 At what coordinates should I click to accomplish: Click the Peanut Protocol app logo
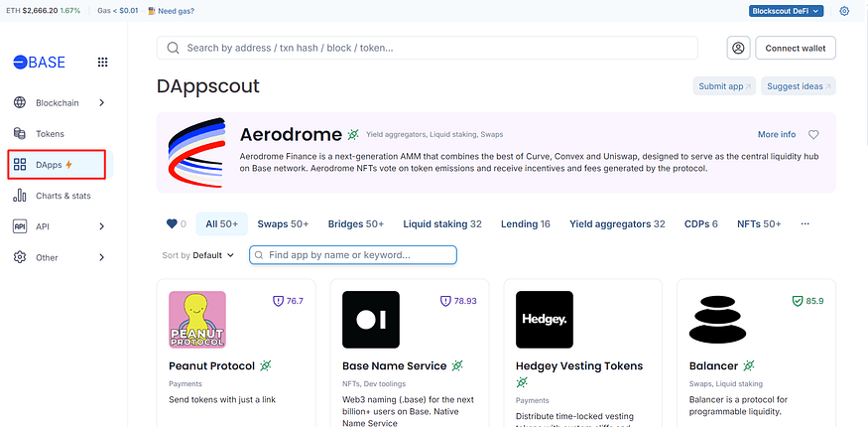(x=197, y=320)
